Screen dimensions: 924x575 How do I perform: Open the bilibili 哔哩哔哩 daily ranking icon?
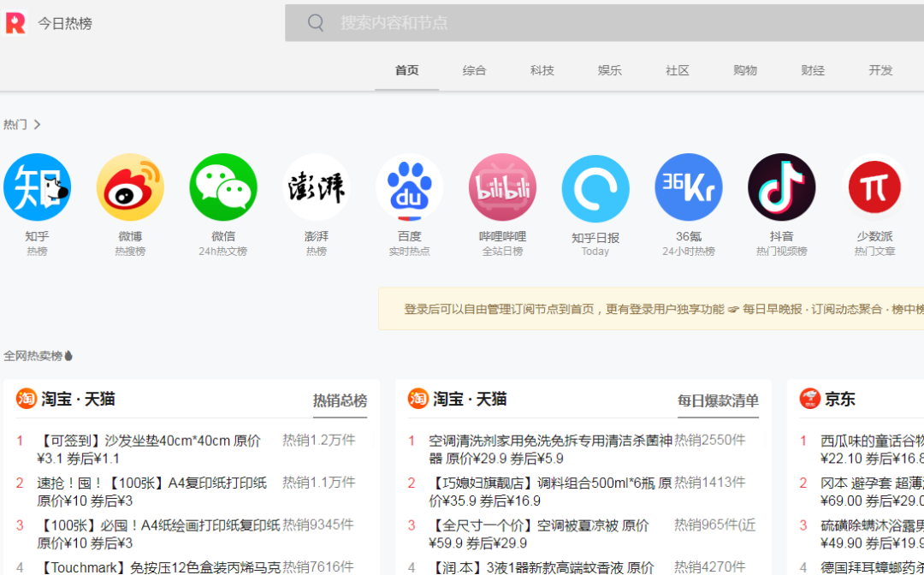click(x=503, y=187)
